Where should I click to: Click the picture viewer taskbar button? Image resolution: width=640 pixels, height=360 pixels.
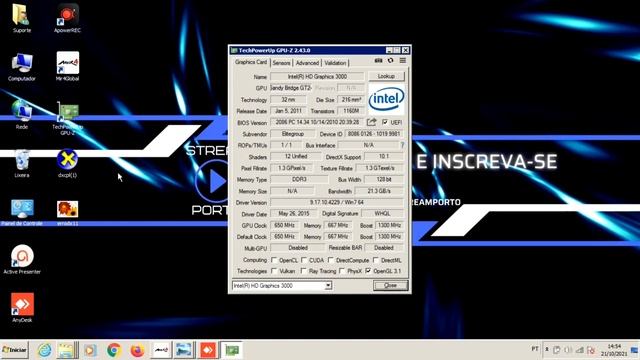(184, 350)
